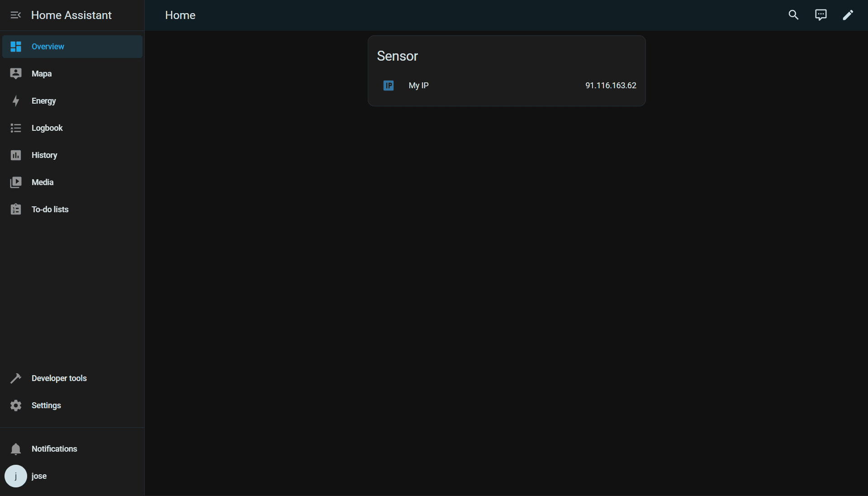Open the Logbook list icon
Image resolution: width=868 pixels, height=496 pixels.
pos(16,128)
